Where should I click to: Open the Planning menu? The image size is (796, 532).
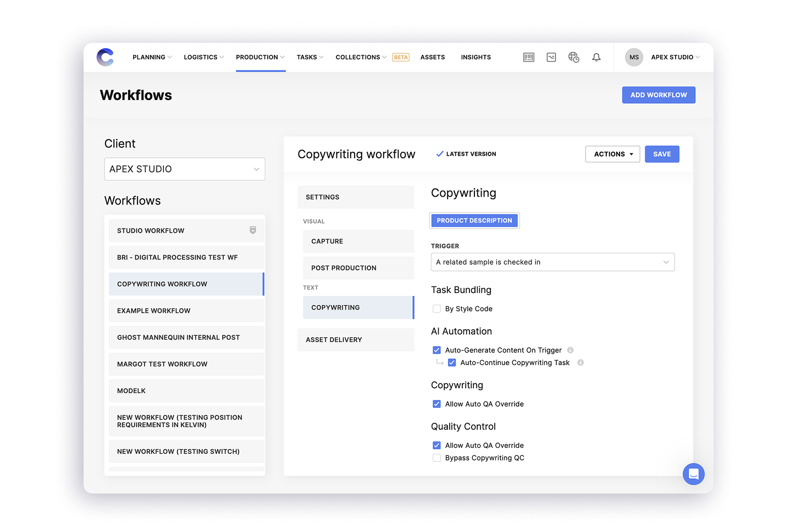[x=152, y=57]
